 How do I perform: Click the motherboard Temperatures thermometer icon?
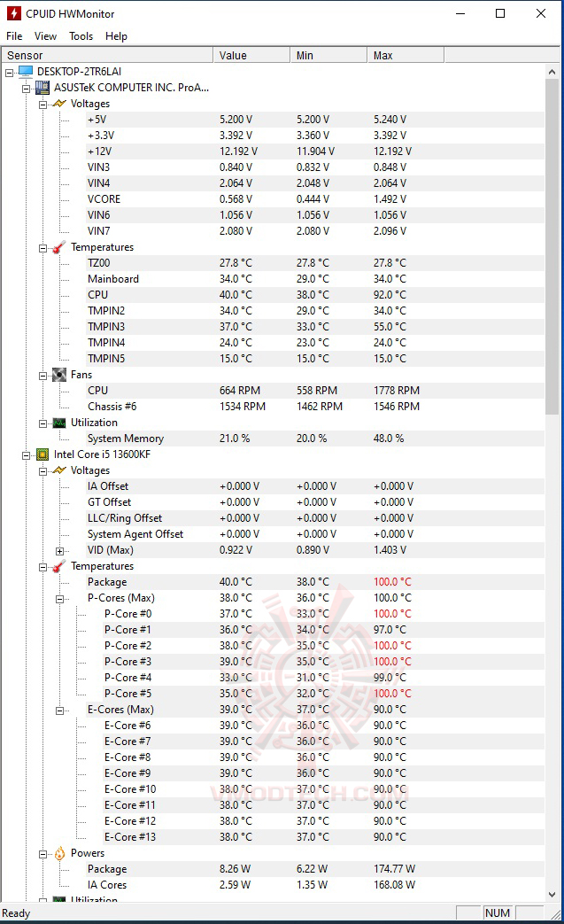click(x=58, y=247)
